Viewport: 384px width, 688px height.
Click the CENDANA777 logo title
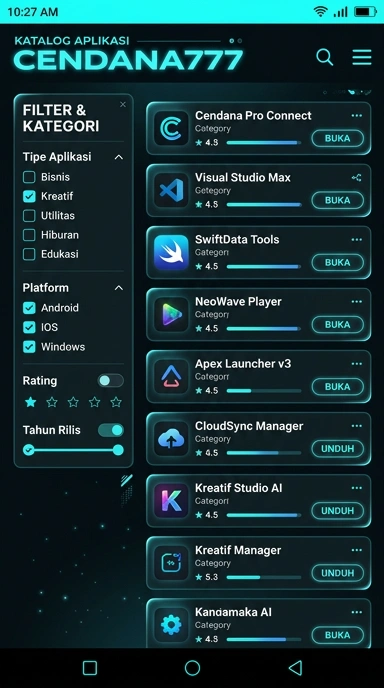128,61
